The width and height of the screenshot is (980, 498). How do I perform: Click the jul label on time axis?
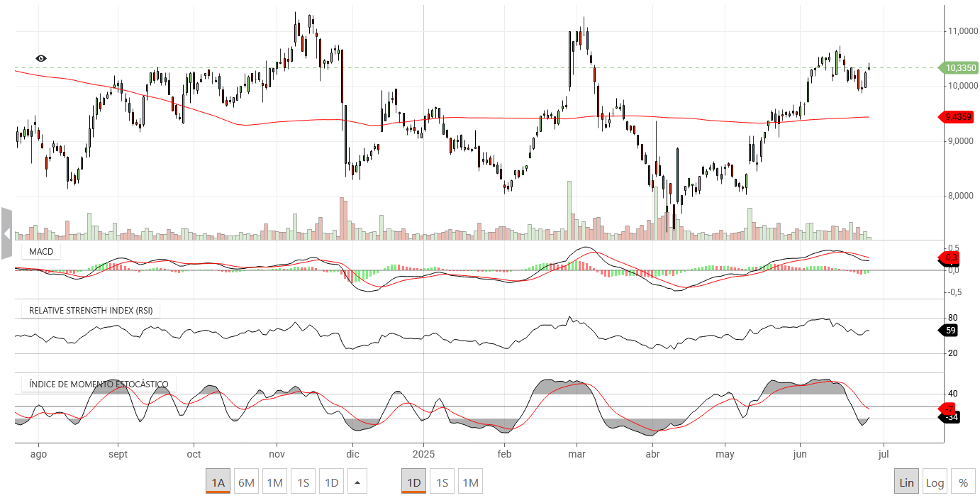tap(883, 454)
